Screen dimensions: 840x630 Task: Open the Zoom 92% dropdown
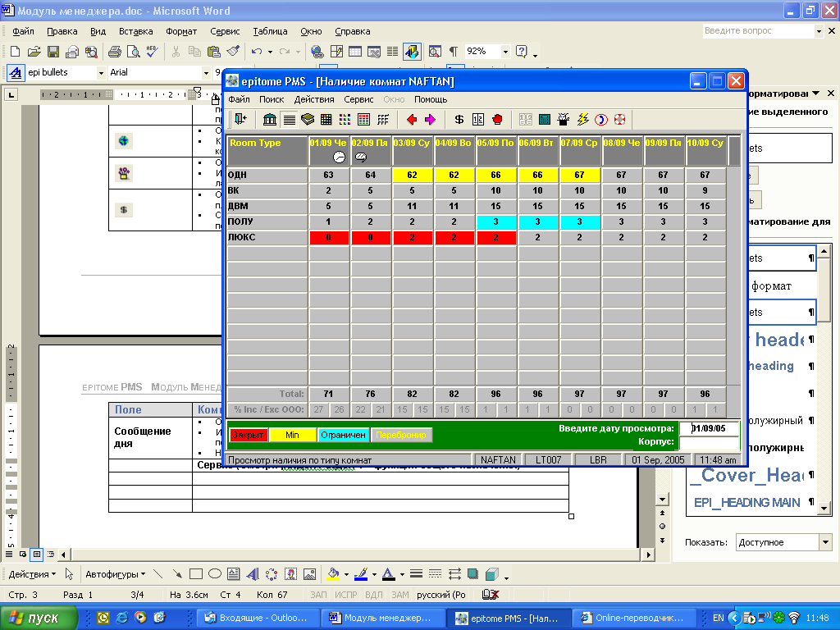[x=505, y=52]
